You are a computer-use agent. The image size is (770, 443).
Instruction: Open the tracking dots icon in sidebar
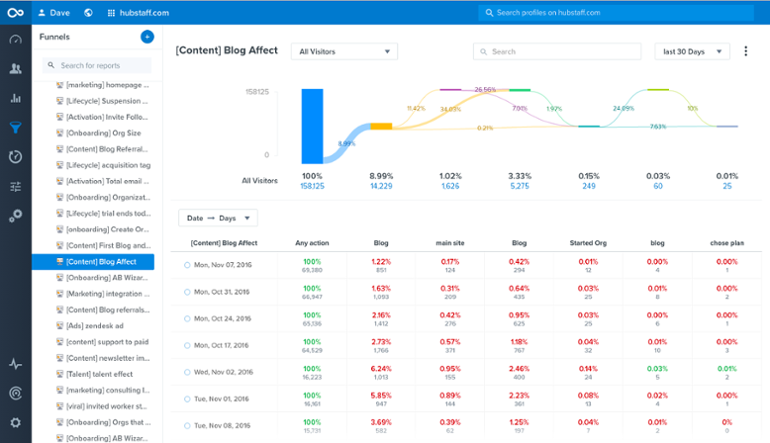click(x=16, y=216)
